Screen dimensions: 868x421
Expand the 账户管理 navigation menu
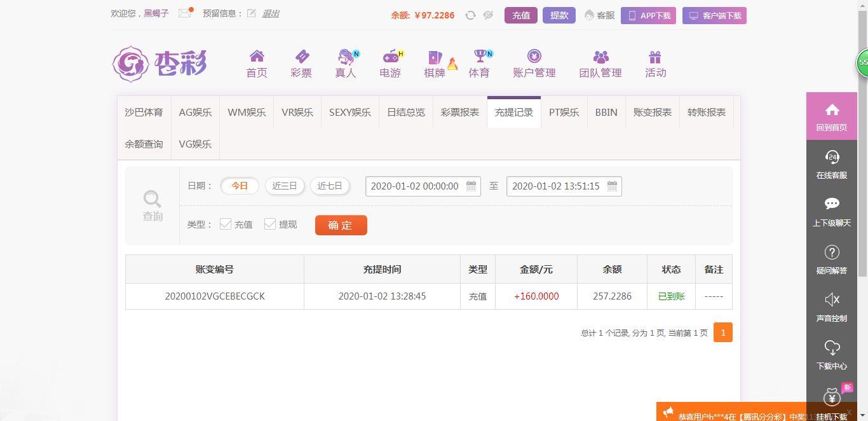pos(534,64)
